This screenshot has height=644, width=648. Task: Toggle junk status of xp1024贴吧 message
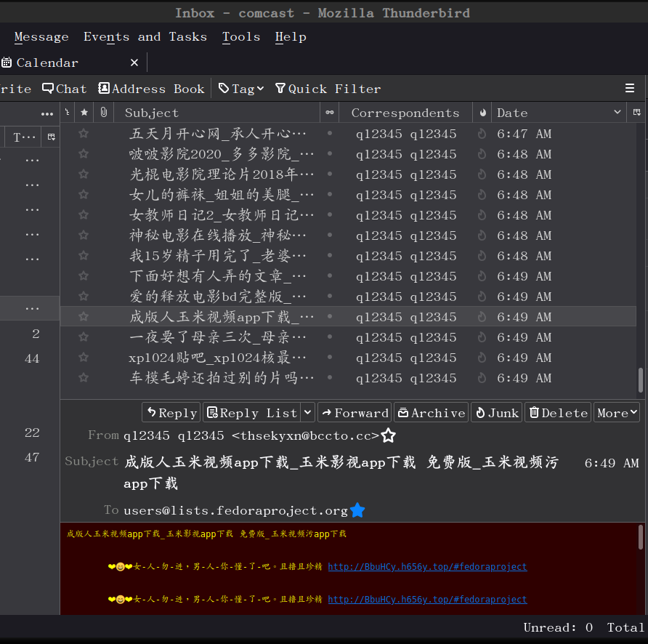[x=482, y=358]
